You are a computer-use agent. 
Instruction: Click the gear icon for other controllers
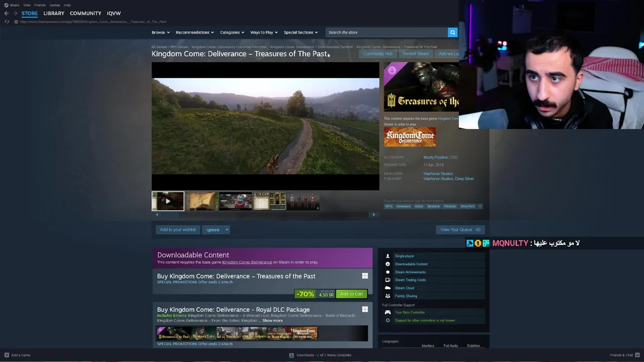pos(387,320)
